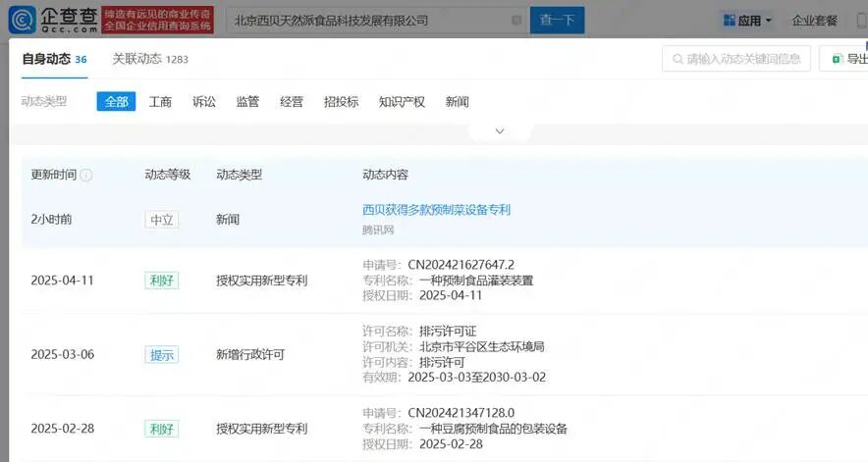Click the red Qcc slogan banner
The image size is (868, 462).
158,20
